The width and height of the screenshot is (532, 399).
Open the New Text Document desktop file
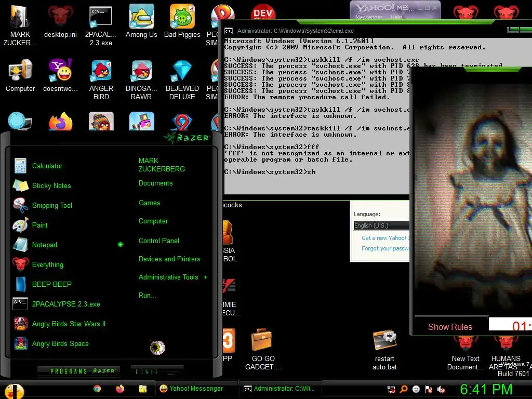(465, 353)
